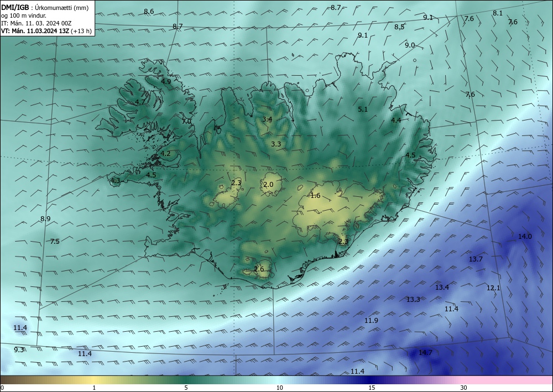Screen dimensions: 553x392
Task: Click the 12.1 value label
Action: pos(493,288)
